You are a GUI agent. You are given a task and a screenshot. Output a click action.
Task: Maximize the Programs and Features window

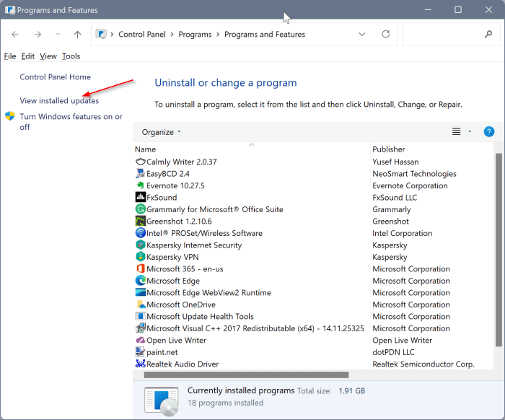[458, 9]
